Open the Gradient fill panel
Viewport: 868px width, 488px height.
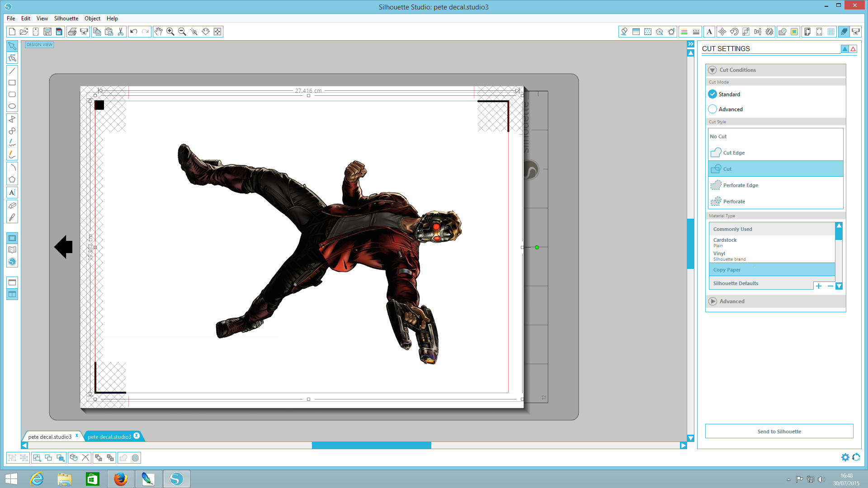point(636,32)
